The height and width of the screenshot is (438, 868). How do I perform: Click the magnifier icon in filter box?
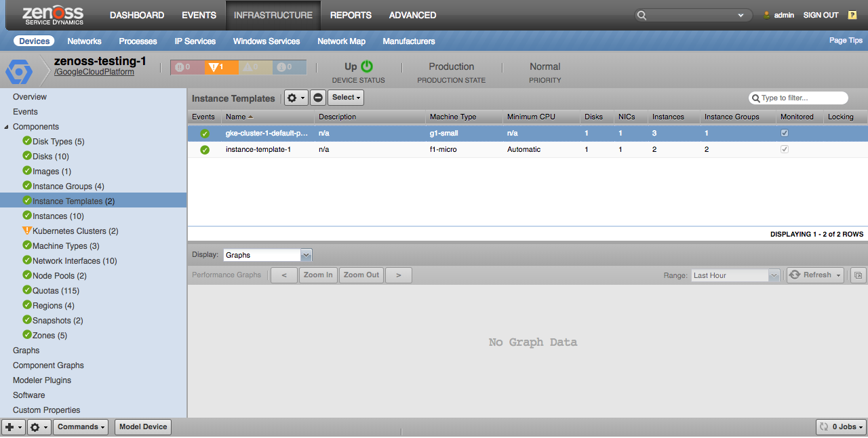755,98
